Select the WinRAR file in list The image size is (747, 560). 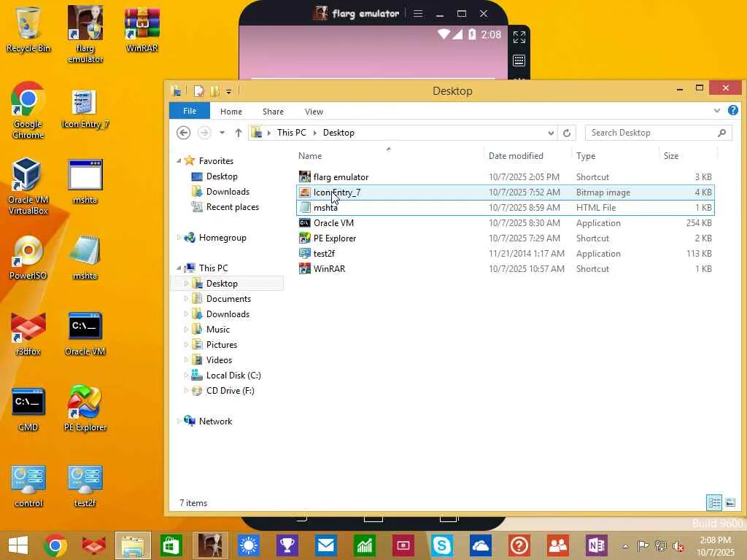pos(505,268)
